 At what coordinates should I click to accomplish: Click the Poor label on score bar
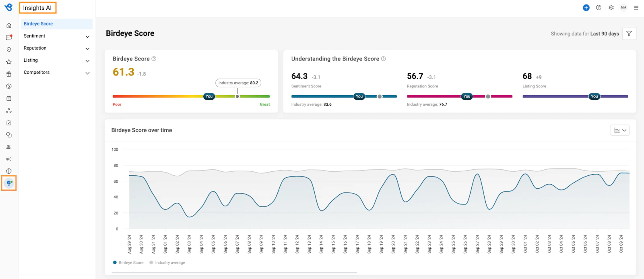[117, 104]
